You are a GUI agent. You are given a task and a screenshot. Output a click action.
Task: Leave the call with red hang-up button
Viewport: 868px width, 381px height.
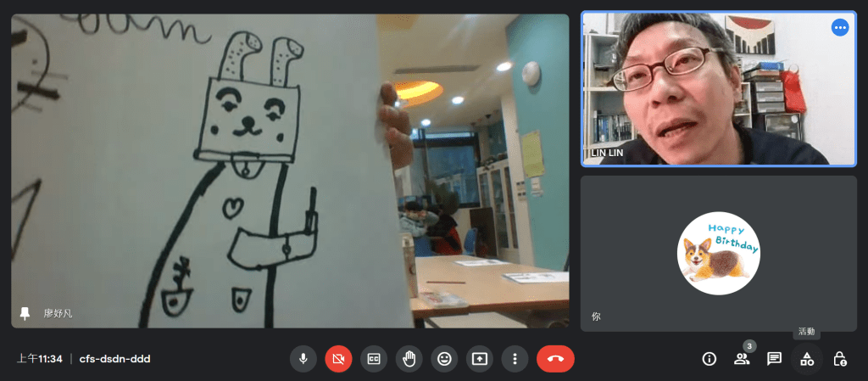[555, 359]
